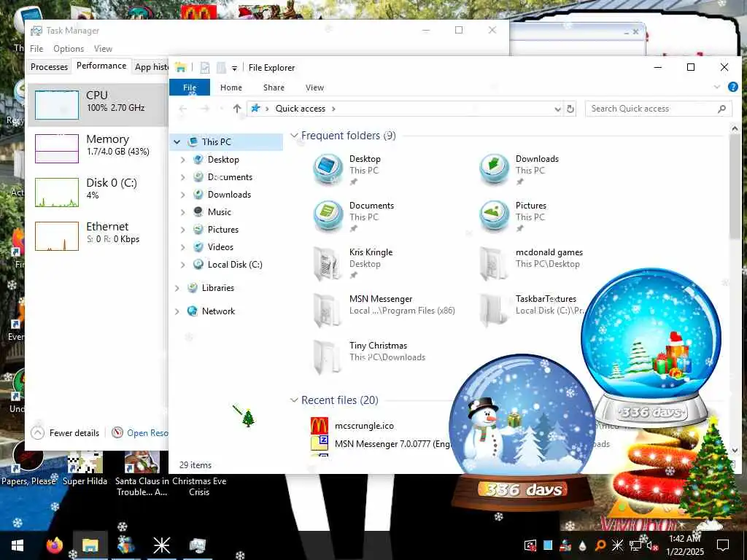Image resolution: width=747 pixels, height=560 pixels.
Task: Expand the ribbon chevron in File Explorer
Action: click(717, 87)
